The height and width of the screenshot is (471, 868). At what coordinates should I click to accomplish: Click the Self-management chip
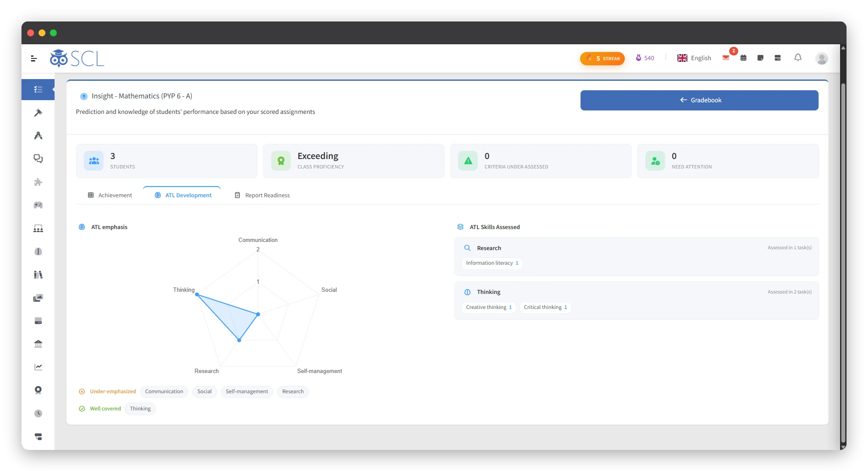247,391
